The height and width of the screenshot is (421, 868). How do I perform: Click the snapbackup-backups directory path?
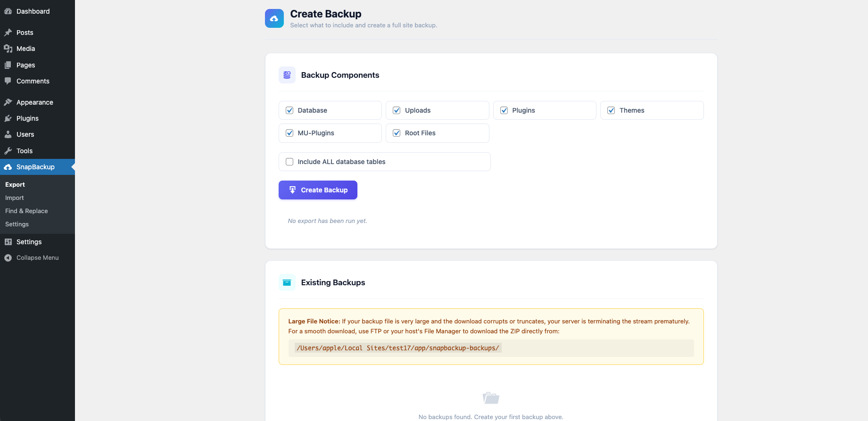(x=398, y=348)
